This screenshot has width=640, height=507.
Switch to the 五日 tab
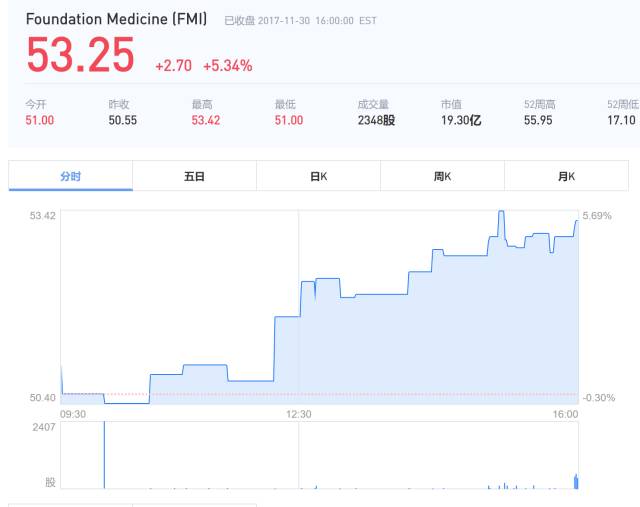point(194,176)
